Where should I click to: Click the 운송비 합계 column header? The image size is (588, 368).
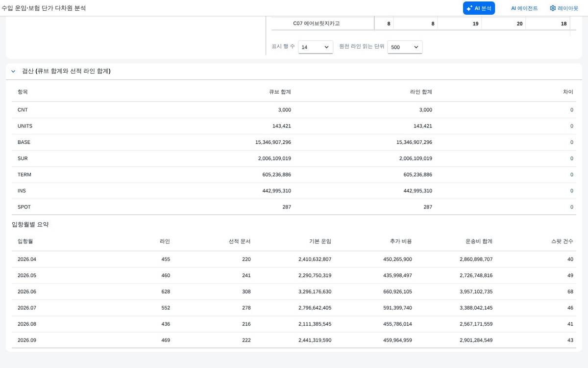479,241
